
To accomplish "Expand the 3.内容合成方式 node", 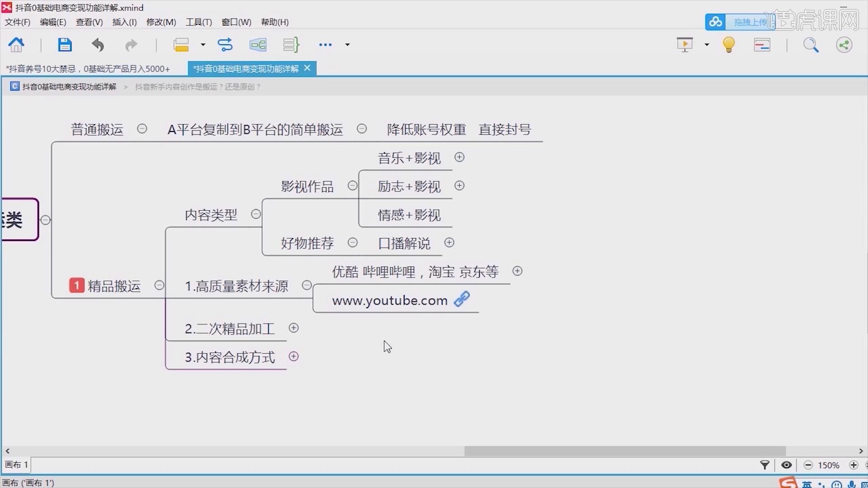I will coord(294,357).
